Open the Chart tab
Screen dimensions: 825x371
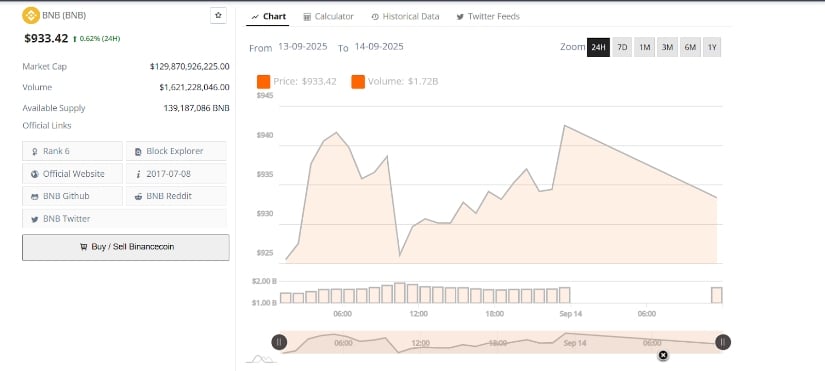(268, 16)
